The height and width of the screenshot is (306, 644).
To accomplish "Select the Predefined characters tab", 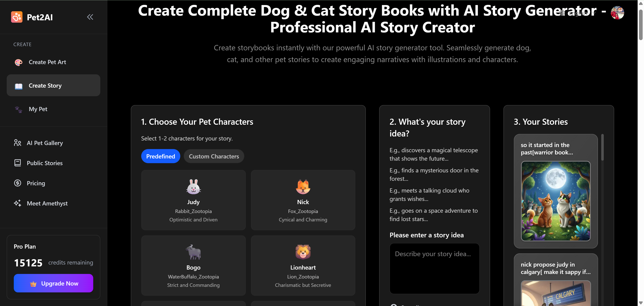I will coord(160,156).
